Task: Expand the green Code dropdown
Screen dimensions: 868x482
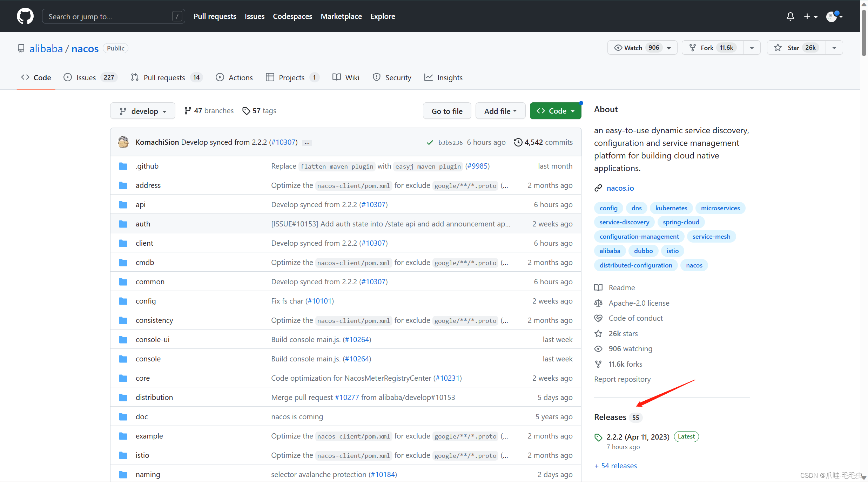Action: tap(555, 111)
